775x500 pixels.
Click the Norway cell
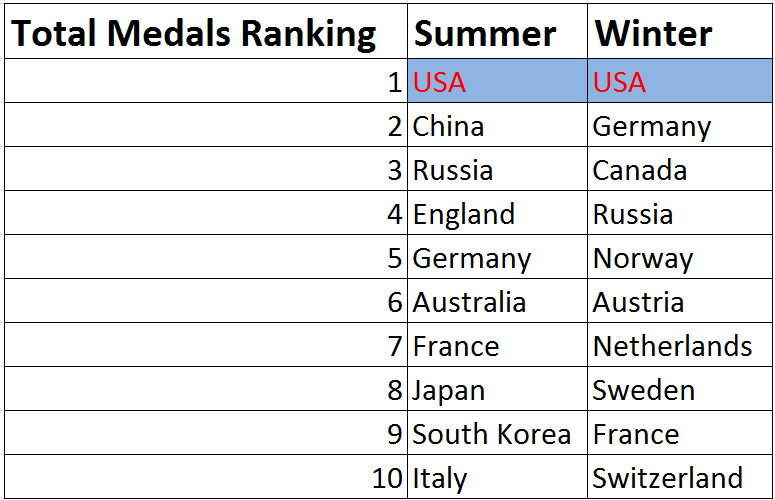click(680, 258)
